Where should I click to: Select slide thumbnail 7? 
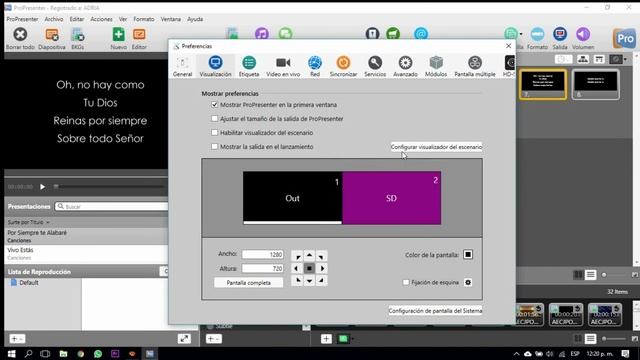pos(543,84)
